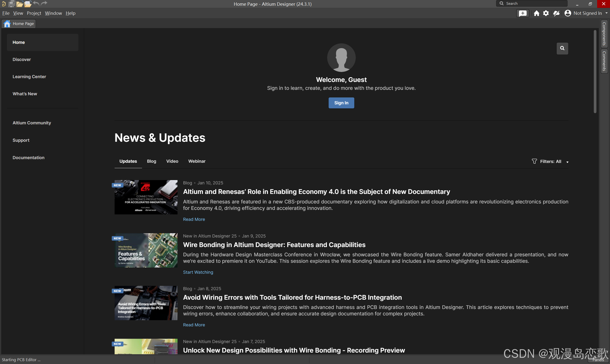Switch to the Video tab
The image size is (610, 364).
172,161
